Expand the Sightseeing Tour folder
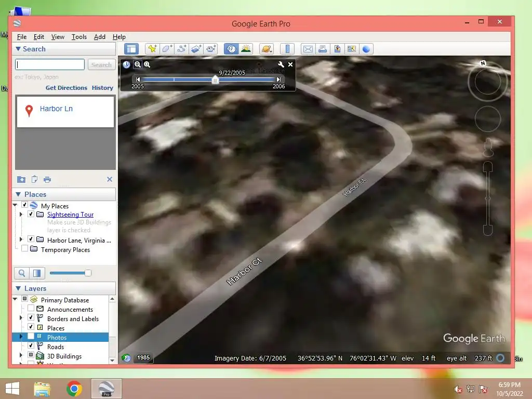 click(21, 214)
